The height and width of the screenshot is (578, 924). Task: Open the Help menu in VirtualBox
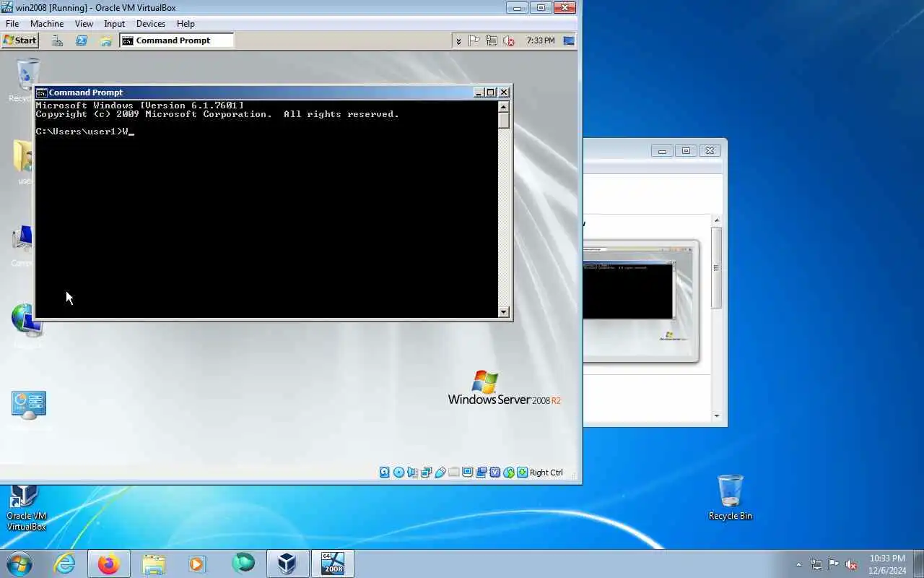coord(186,24)
